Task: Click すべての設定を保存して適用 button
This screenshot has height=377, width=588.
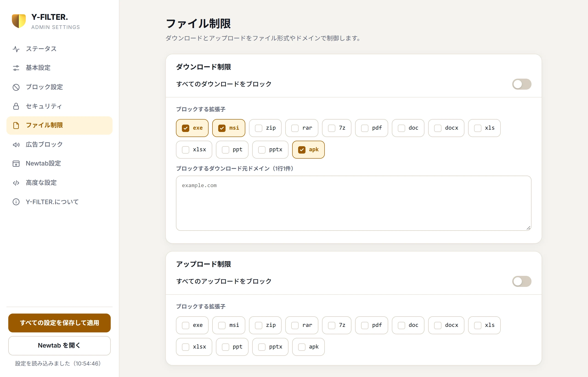Action: [59, 323]
